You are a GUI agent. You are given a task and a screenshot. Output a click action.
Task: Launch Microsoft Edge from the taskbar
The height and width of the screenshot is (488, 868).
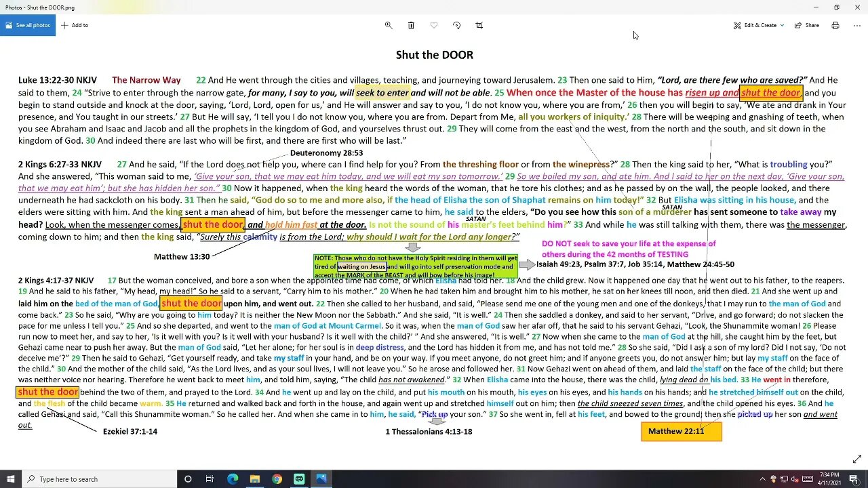point(233,479)
